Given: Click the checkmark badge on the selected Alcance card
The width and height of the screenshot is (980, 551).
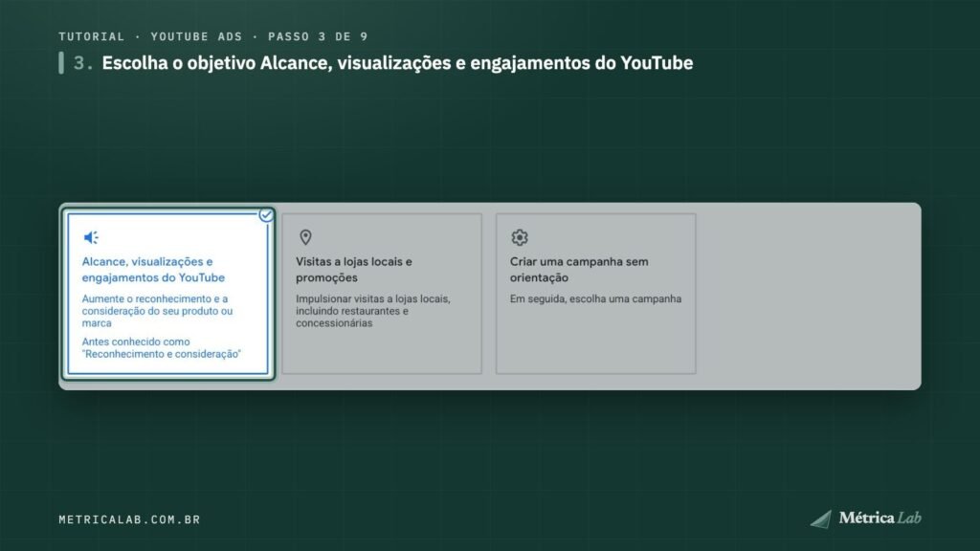Looking at the screenshot, I should coord(266,215).
